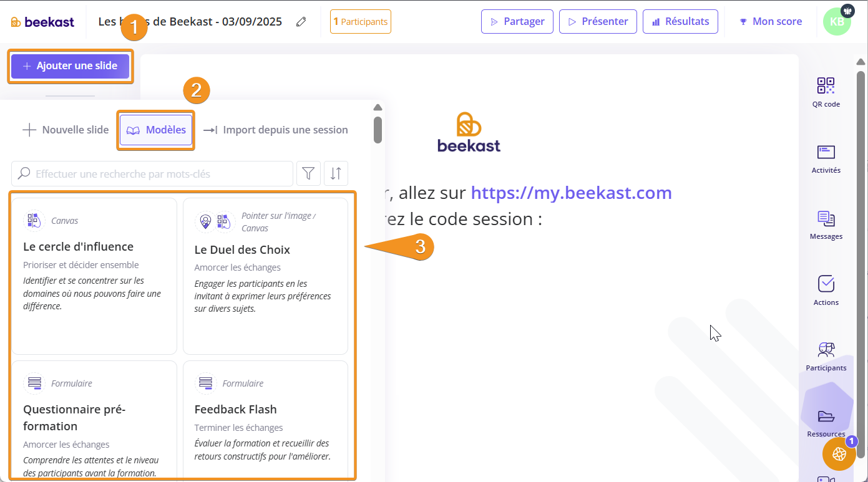Open Mon score
Screen dimensions: 868x482
click(x=771, y=21)
